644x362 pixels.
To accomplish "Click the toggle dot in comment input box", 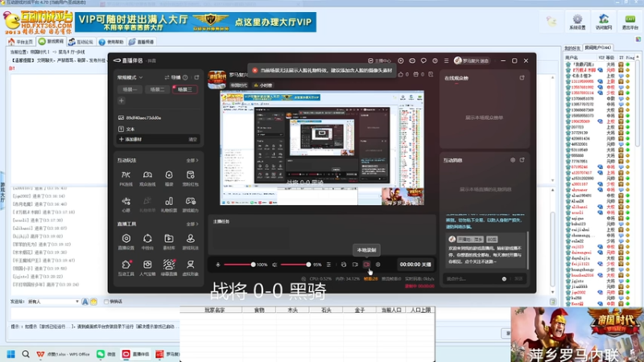I will (x=504, y=278).
